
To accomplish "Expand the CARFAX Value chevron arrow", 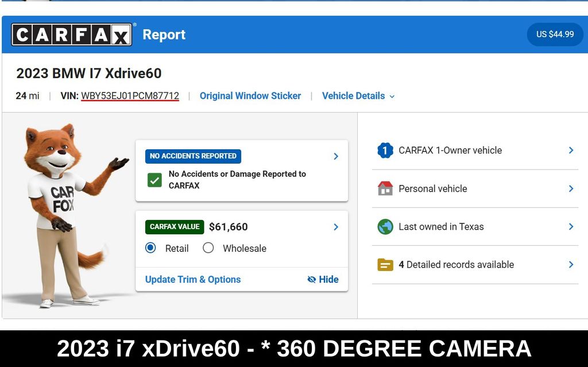I will click(x=336, y=227).
